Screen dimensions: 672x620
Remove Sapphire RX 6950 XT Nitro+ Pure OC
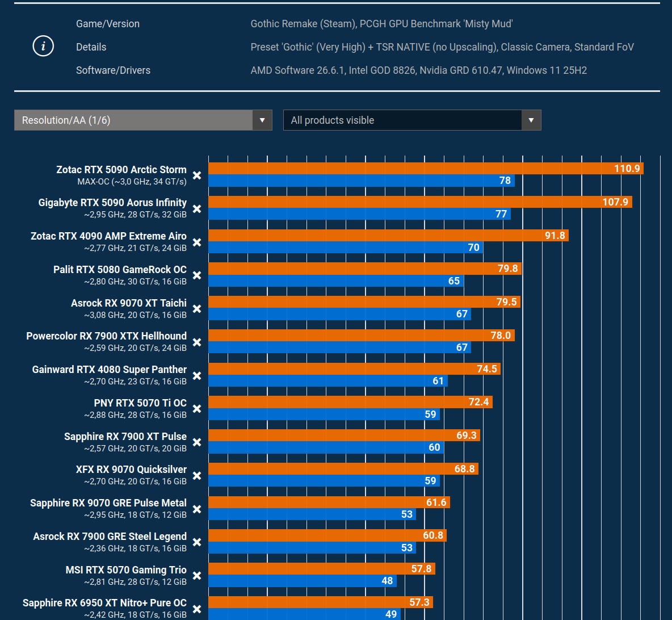tap(197, 609)
